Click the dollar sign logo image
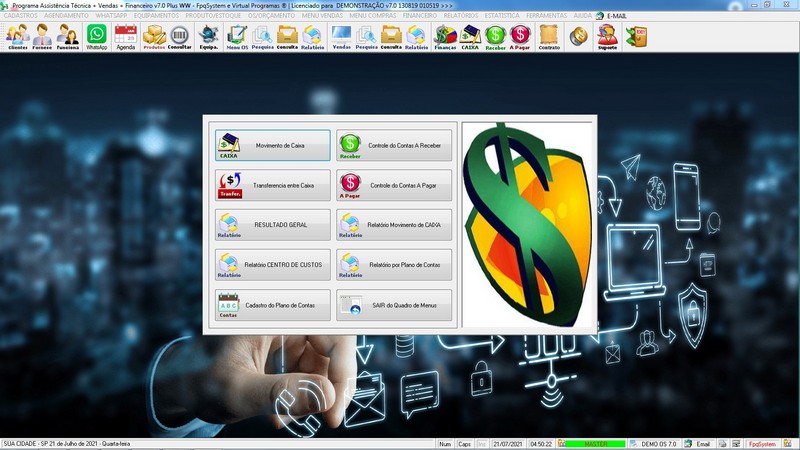The height and width of the screenshot is (450, 800). pyautogui.click(x=528, y=224)
